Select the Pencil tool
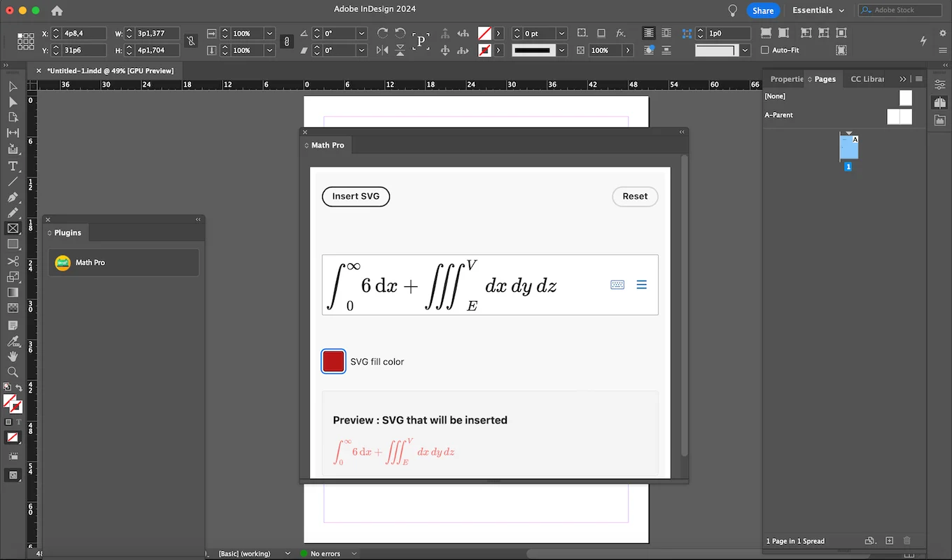 [13, 213]
